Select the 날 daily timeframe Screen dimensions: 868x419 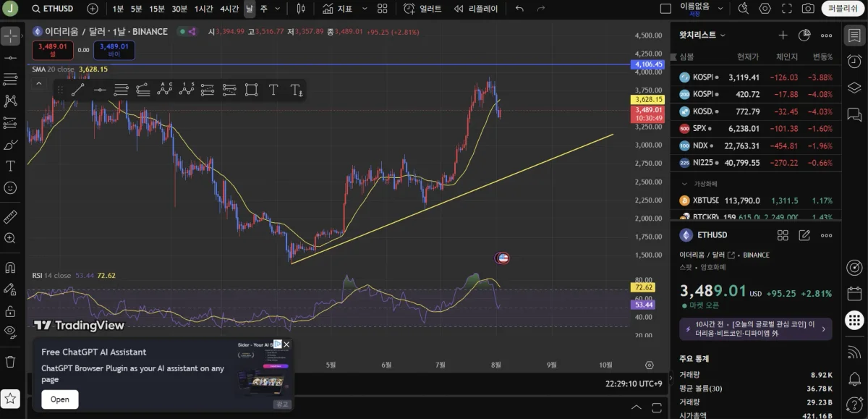pos(250,9)
